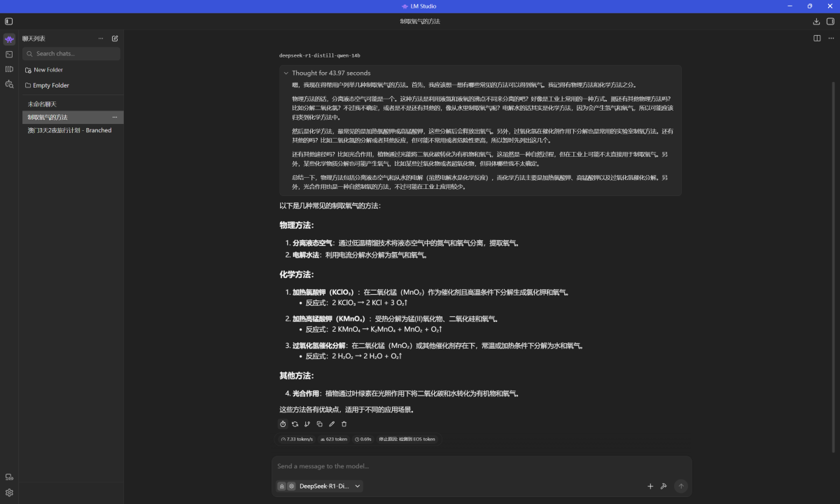Open the bottom-left downloads/system icon
840x504 pixels.
pos(9,477)
